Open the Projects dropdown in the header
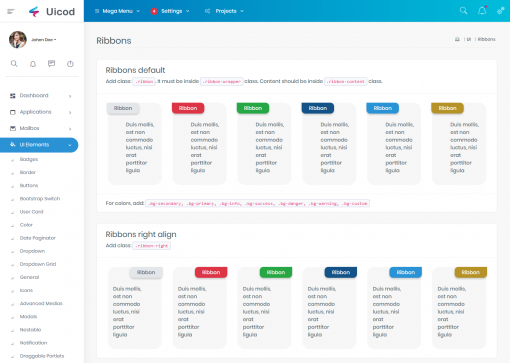Viewport: 510px width, 363px height. [x=224, y=11]
